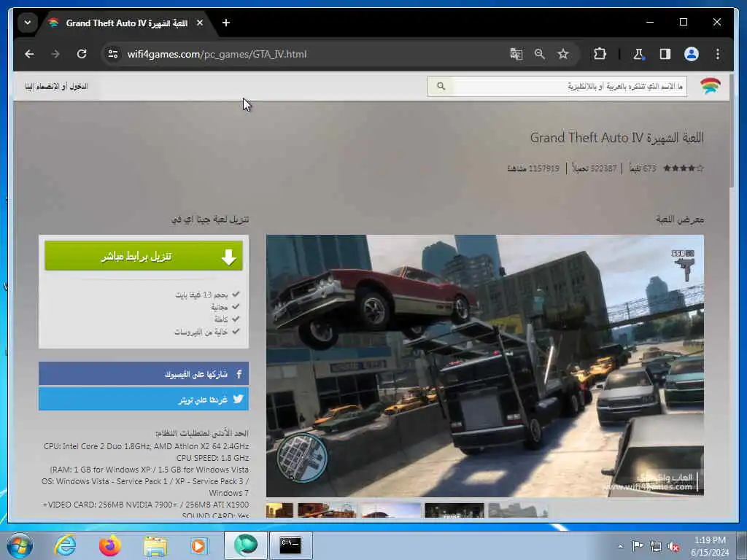This screenshot has height=560, width=747.
Task: Click the forward navigation arrow
Action: point(55,54)
